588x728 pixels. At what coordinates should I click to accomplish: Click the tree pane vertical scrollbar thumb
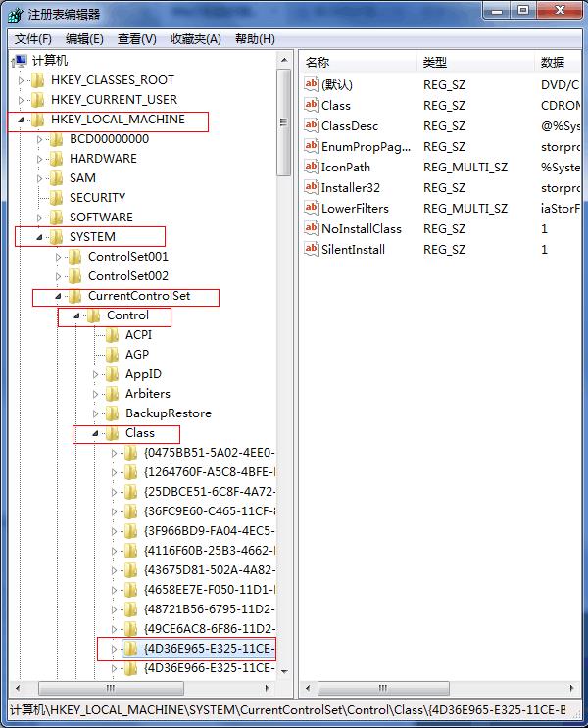(284, 125)
